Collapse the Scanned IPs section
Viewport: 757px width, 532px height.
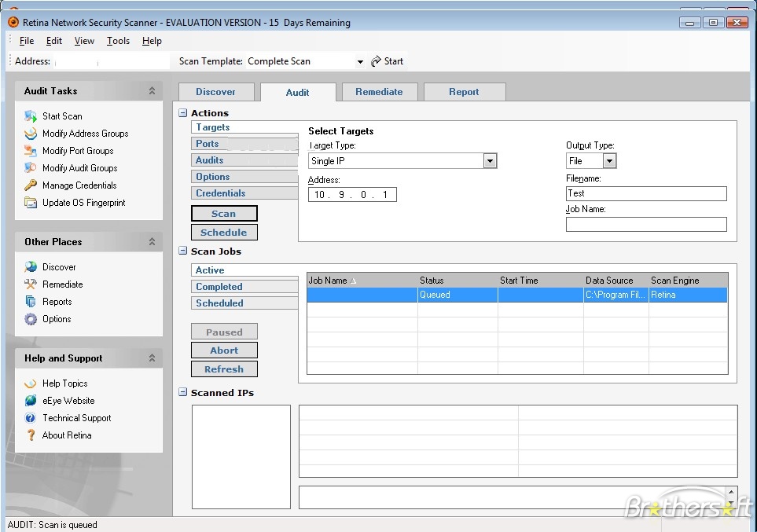pos(182,392)
